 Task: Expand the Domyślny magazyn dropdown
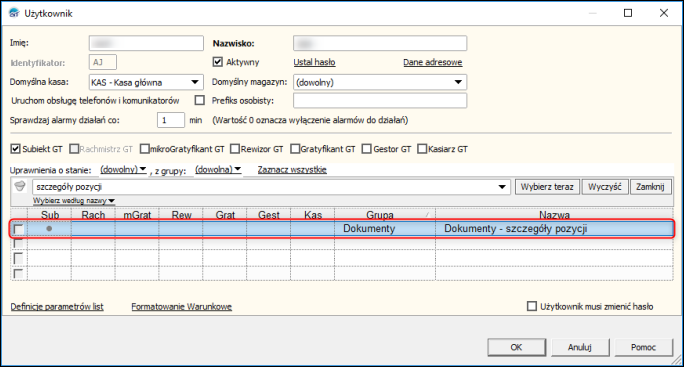click(x=458, y=82)
